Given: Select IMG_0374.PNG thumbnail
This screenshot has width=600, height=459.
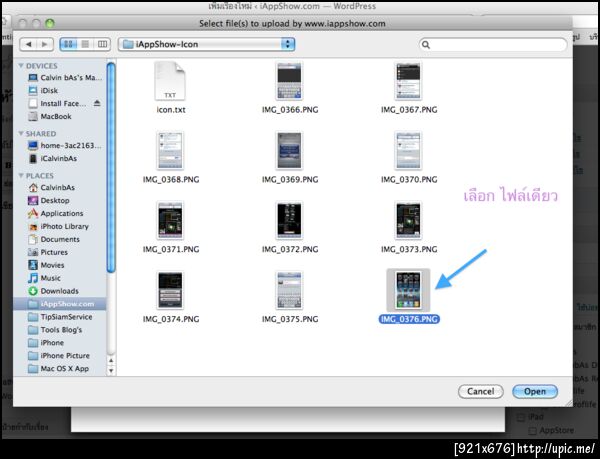Looking at the screenshot, I should (x=170, y=290).
